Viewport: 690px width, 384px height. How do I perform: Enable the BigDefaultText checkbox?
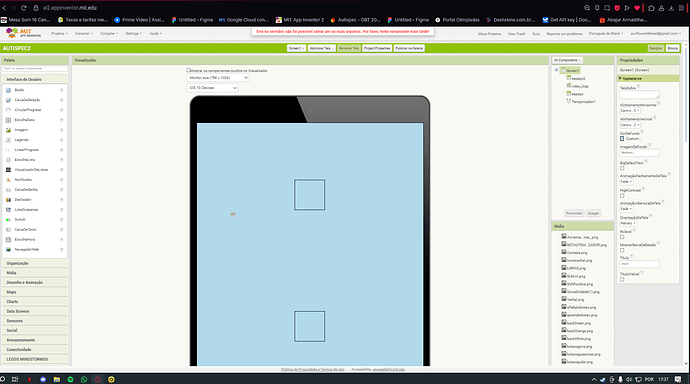[x=622, y=168]
